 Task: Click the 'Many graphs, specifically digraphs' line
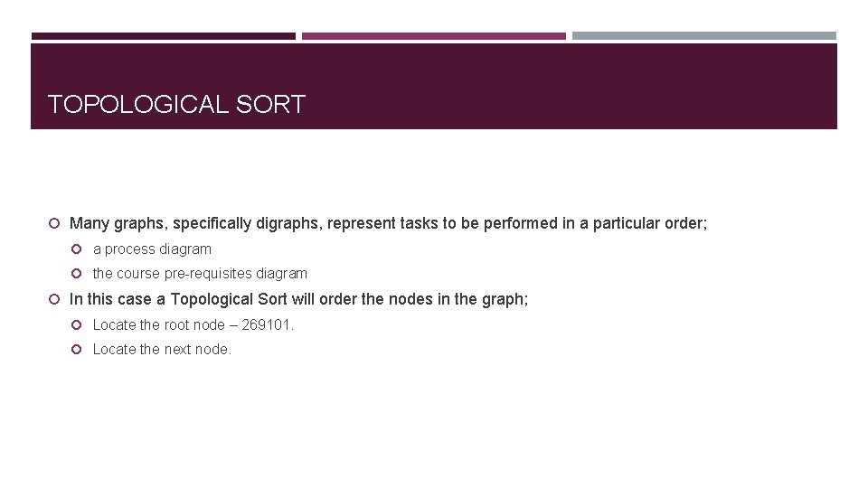[x=388, y=223]
